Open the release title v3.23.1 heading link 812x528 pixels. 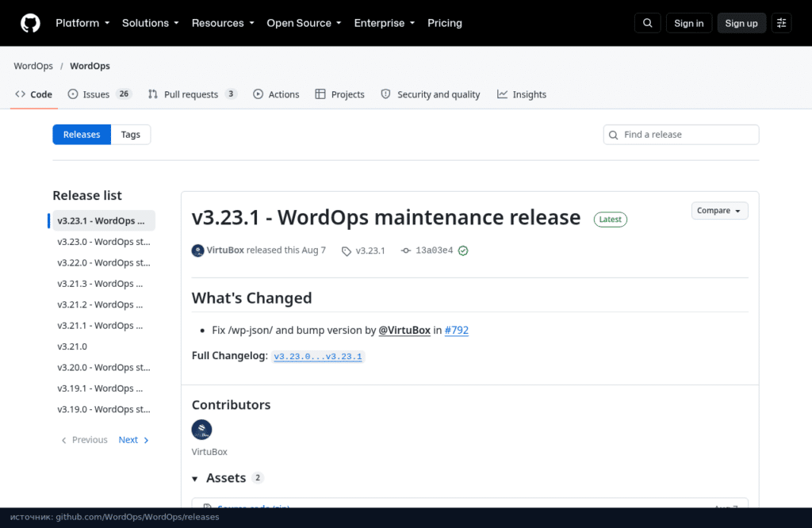pyautogui.click(x=386, y=217)
